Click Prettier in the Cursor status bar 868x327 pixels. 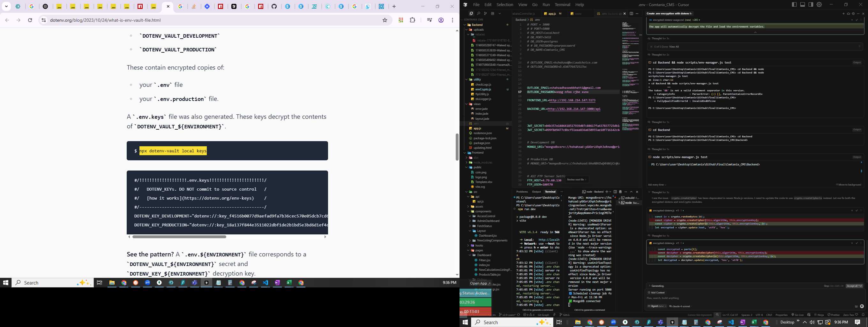(834, 315)
